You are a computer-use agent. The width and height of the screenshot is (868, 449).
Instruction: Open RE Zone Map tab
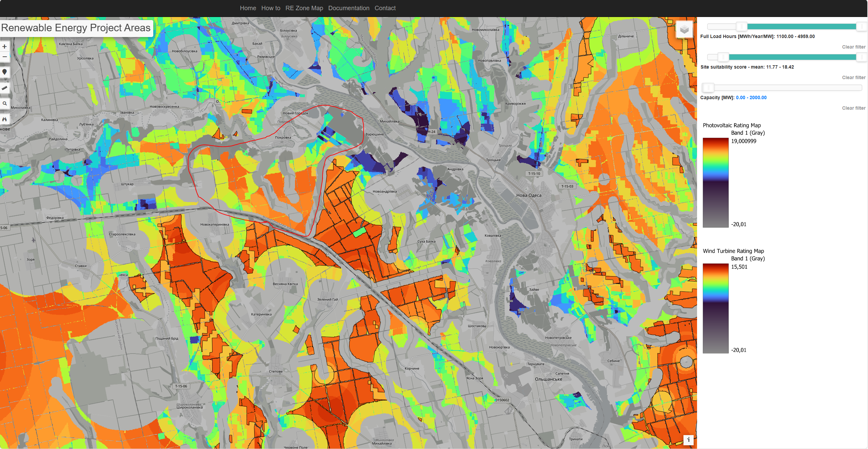pos(304,8)
